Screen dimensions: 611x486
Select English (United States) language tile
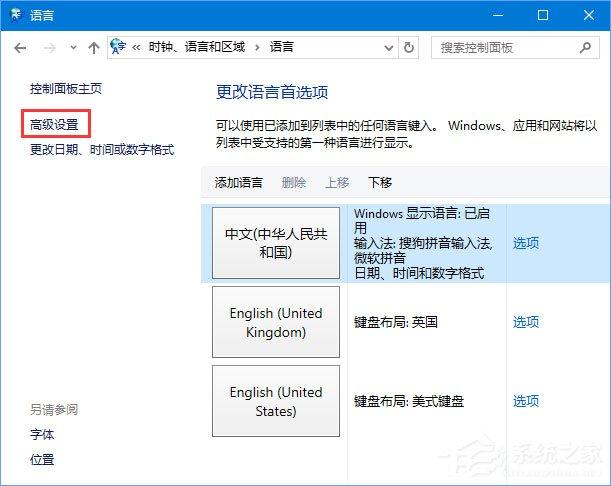(276, 401)
